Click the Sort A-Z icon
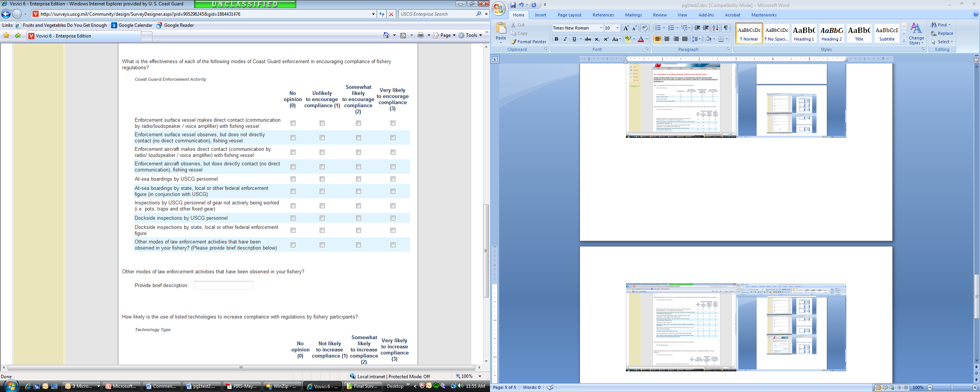This screenshot has height=392, width=980. pyautogui.click(x=715, y=28)
